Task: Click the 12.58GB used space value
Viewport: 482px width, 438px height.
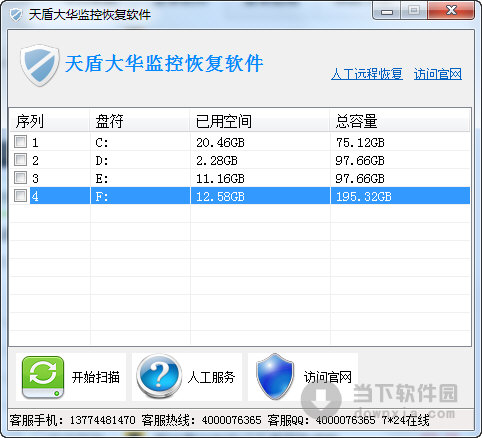Action: point(220,197)
